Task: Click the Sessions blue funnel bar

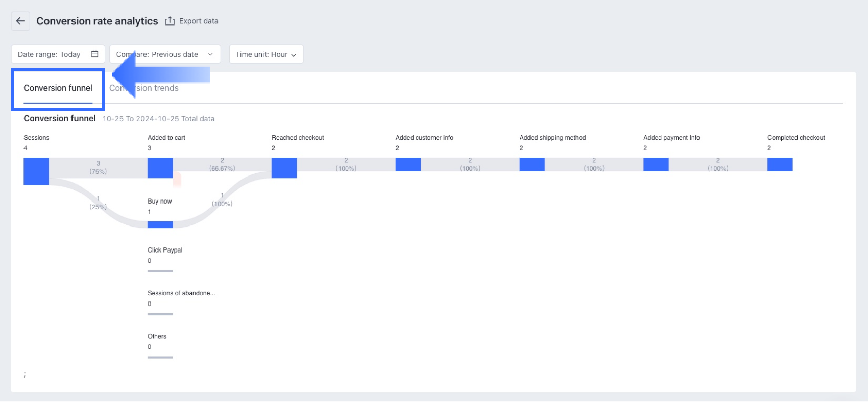Action: pos(36,171)
